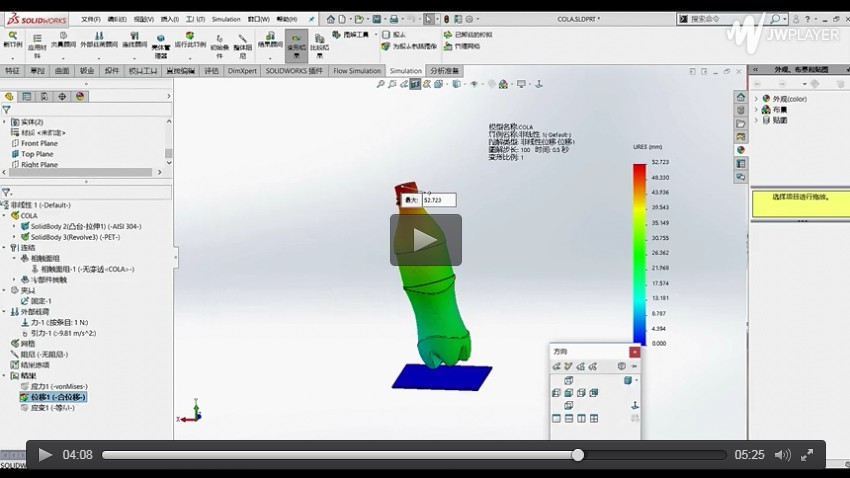Click the red end of color legend
Viewport: 850px width, 478px height.
point(639,170)
